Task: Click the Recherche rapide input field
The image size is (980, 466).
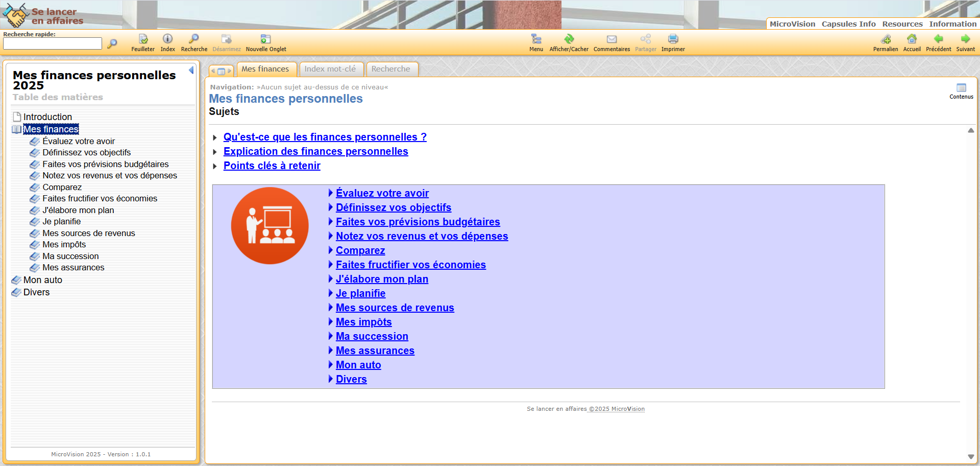Action: pyautogui.click(x=53, y=44)
